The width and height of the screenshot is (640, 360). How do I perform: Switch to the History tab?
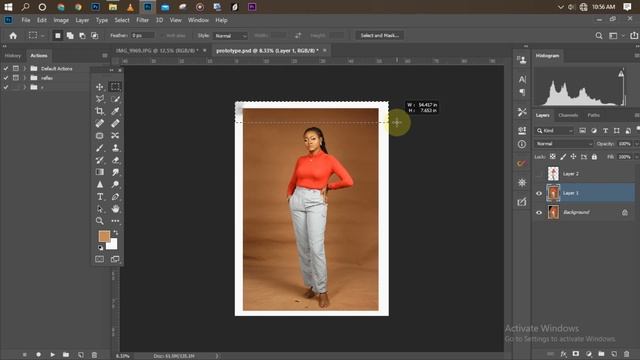[13, 56]
